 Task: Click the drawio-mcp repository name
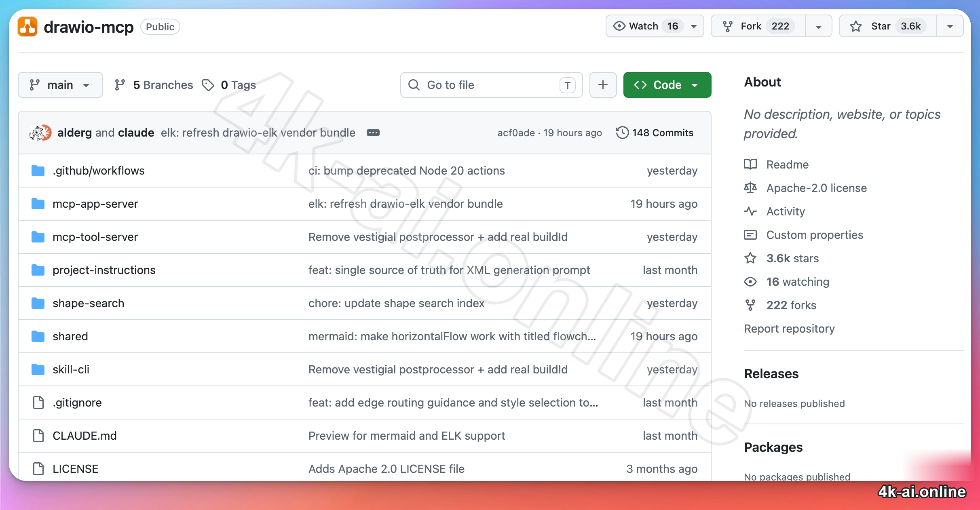tap(89, 27)
